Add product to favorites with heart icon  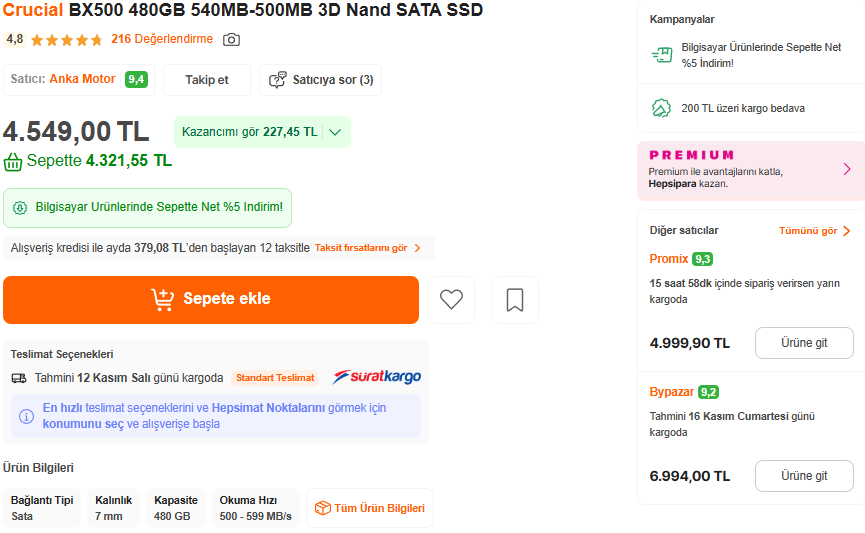point(451,299)
